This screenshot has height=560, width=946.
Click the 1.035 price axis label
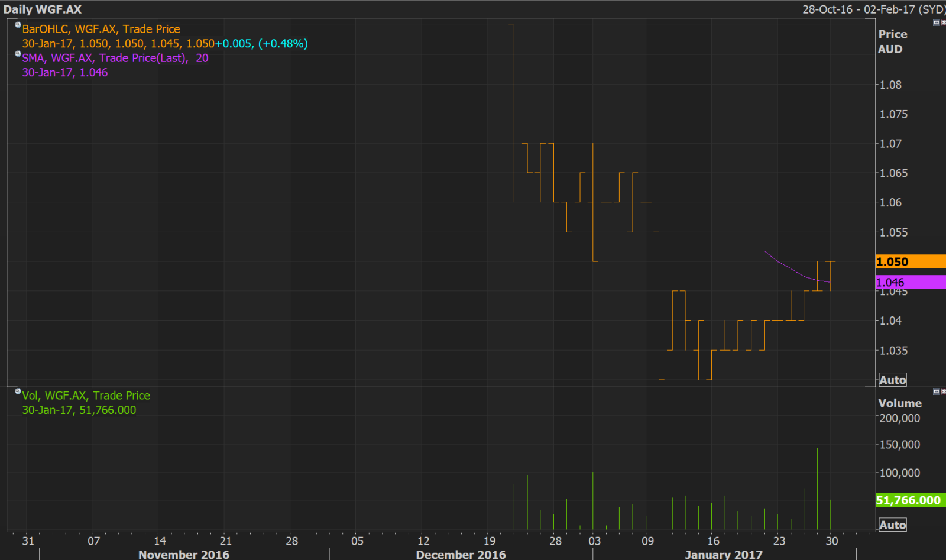pos(893,351)
